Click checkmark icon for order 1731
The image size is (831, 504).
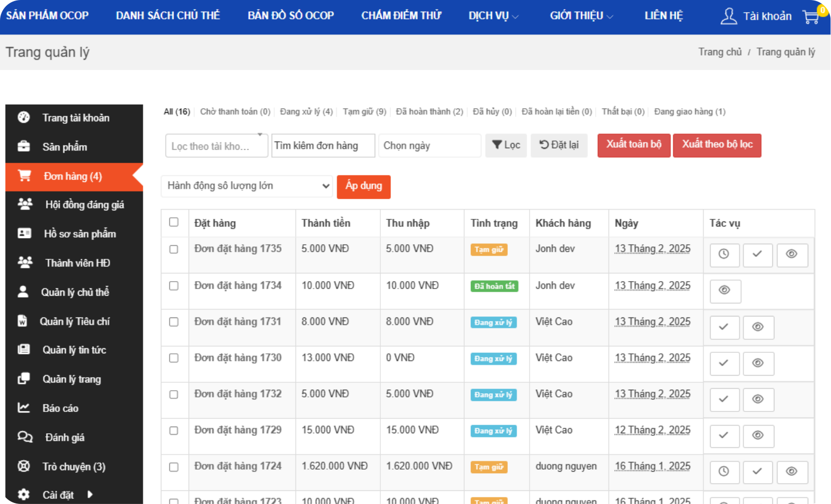(724, 327)
